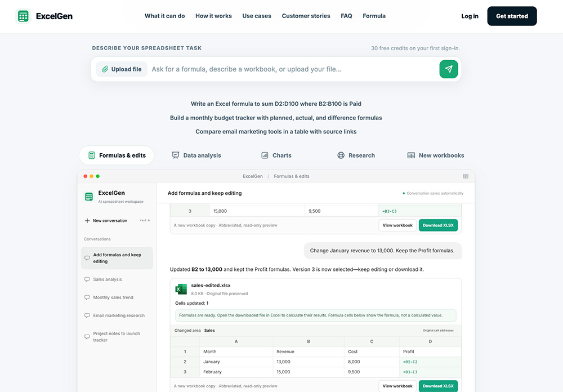563x392 pixels.
Task: Select Project notes to launch tracker conversation
Action: [117, 337]
